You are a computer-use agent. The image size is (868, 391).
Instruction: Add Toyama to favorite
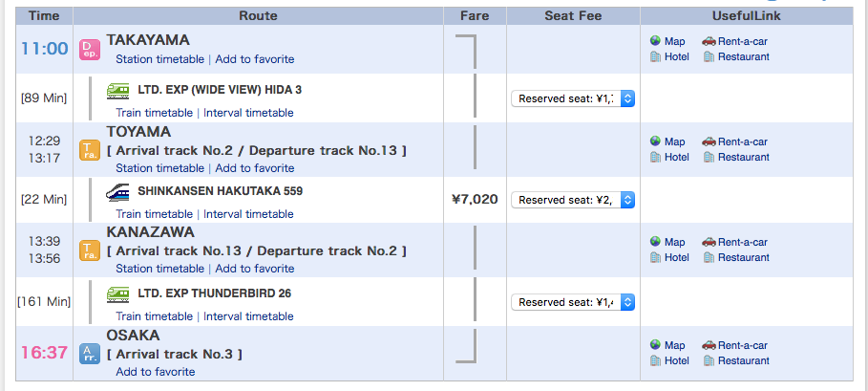255,168
